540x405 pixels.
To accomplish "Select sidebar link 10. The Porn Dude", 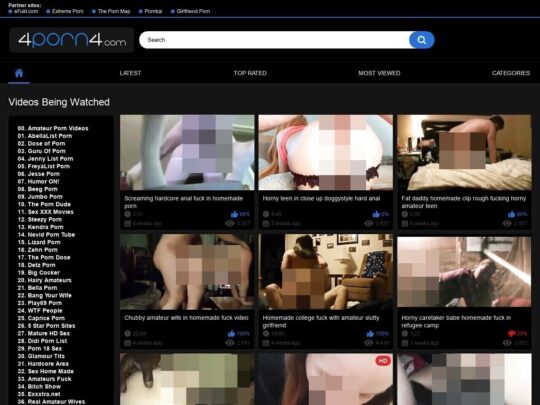I will tap(44, 204).
